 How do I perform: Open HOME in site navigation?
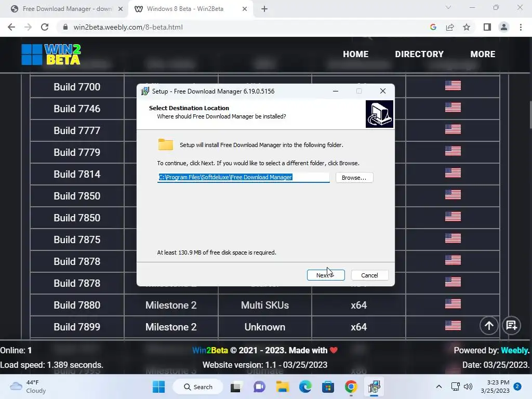click(355, 54)
